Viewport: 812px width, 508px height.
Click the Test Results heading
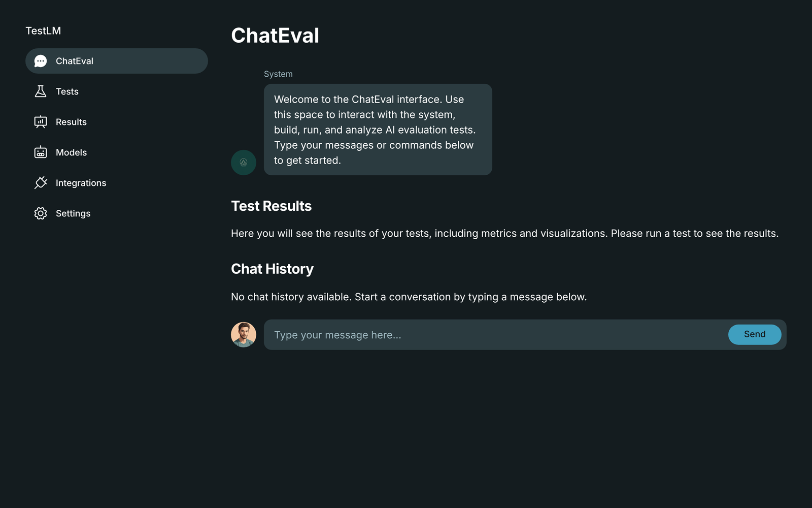(271, 206)
